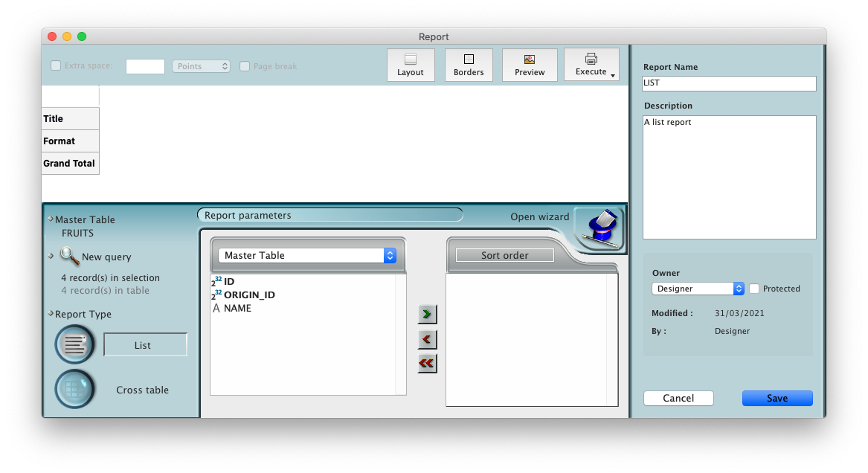Open the Borders tool
This screenshot has height=473, width=868.
click(x=469, y=65)
